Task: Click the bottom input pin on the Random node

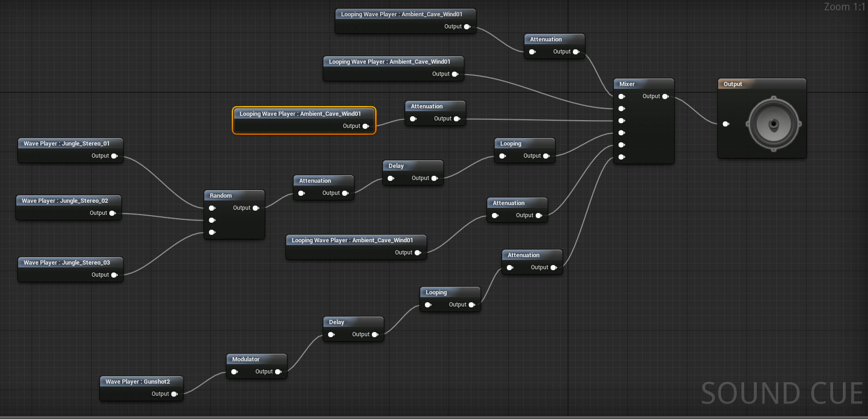Action: [x=212, y=232]
